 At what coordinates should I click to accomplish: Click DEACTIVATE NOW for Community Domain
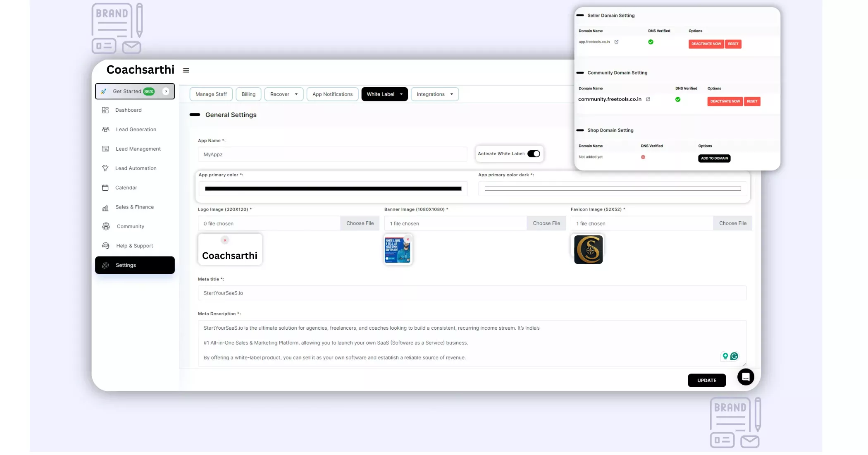(x=725, y=101)
